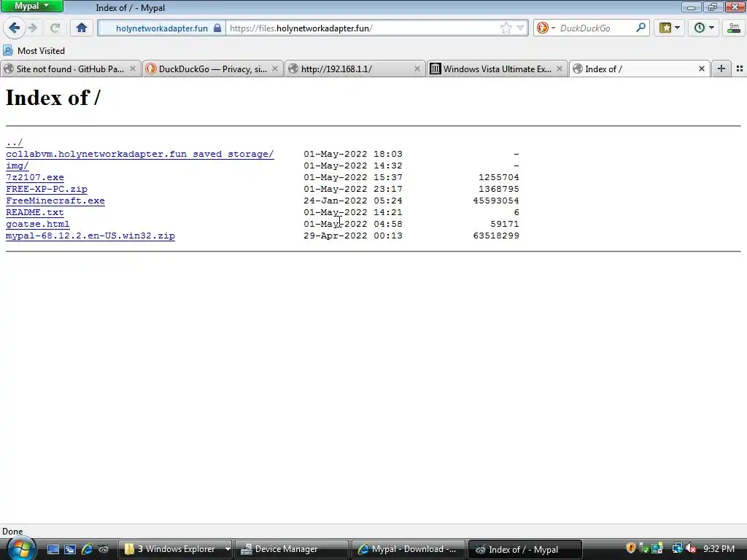Open the history clock dropdown button
The image size is (747, 560).
704,28
